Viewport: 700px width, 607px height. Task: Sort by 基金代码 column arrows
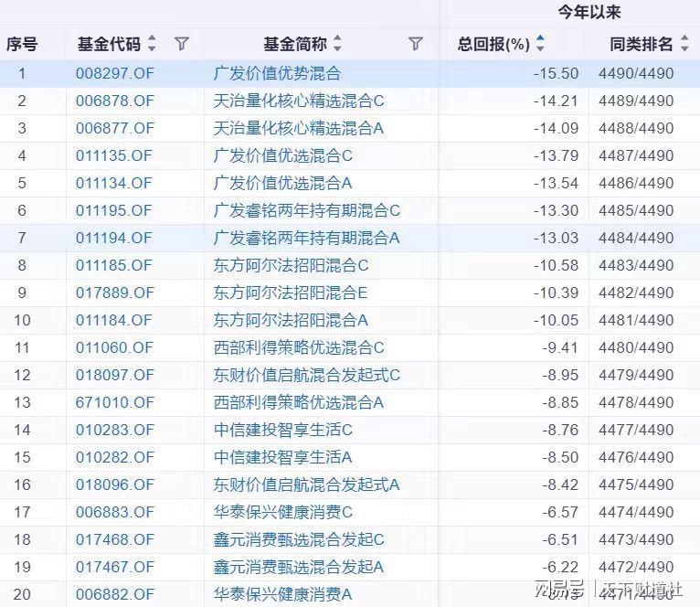[x=152, y=43]
